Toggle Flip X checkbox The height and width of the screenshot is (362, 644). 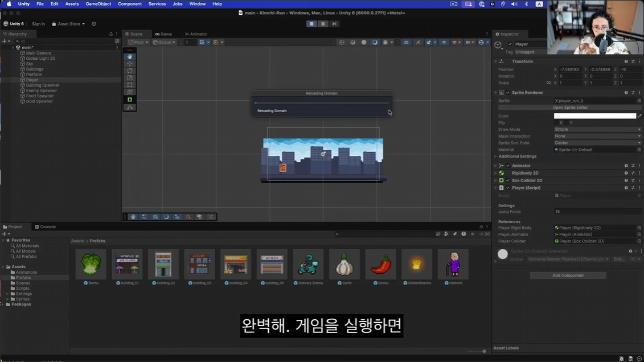point(556,123)
